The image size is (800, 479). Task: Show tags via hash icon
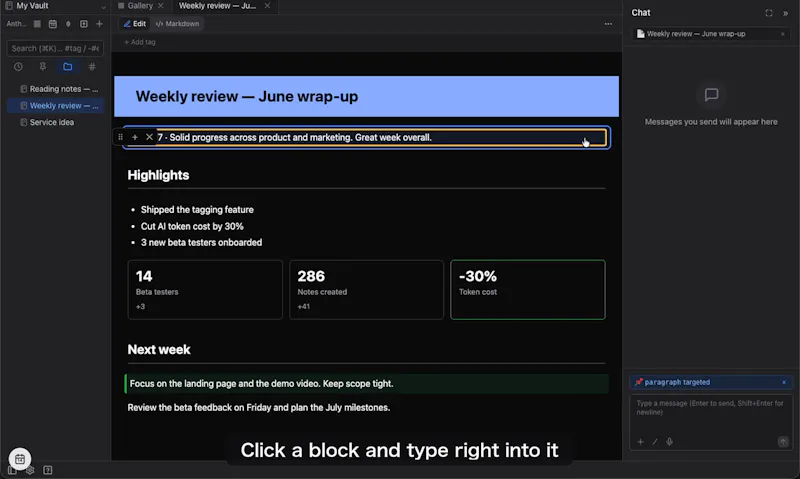[x=92, y=66]
